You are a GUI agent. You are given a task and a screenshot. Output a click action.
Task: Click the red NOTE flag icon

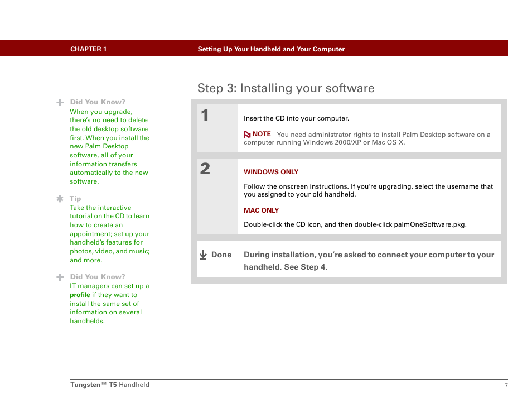247,135
